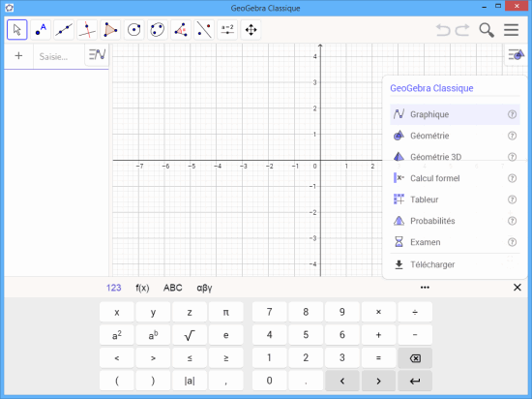Screen dimensions: 532x399
Task: Select the Move arrow tool
Action: 17,30
